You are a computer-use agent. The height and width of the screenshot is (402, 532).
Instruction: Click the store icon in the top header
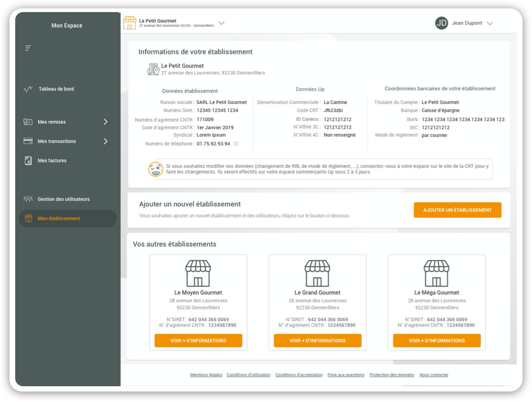coord(129,23)
